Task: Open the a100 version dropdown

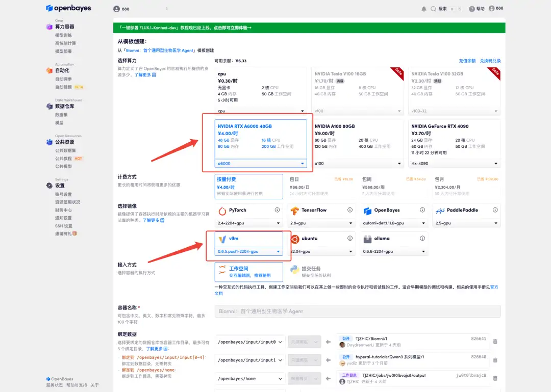Action: (x=357, y=163)
